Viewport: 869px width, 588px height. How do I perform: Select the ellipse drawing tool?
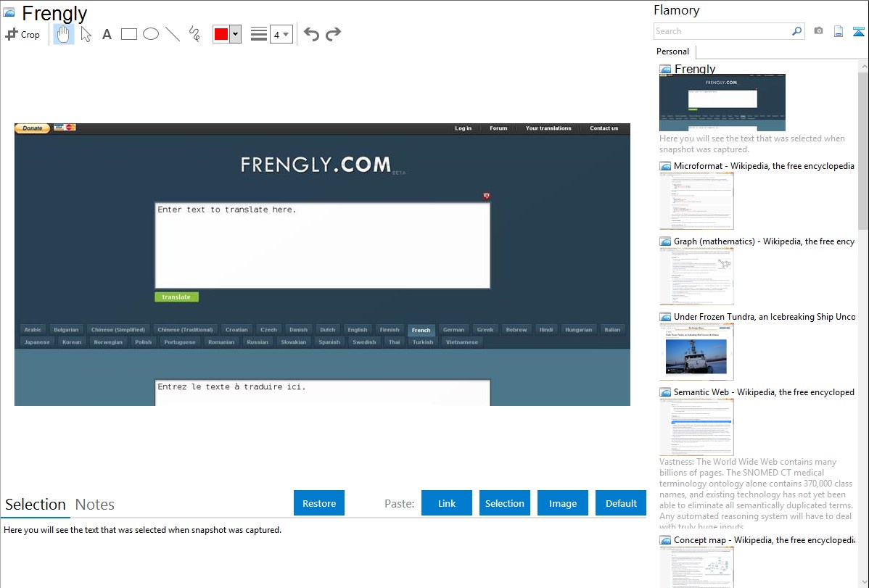pyautogui.click(x=151, y=34)
